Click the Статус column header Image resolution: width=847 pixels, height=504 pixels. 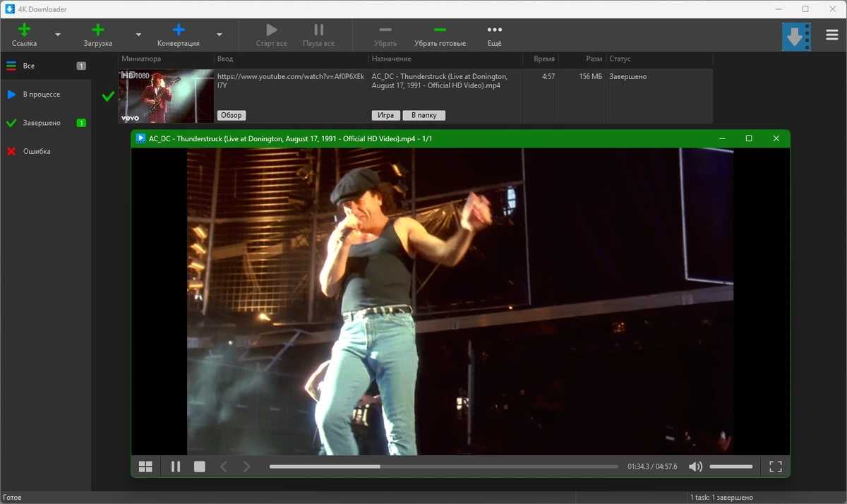pos(620,59)
